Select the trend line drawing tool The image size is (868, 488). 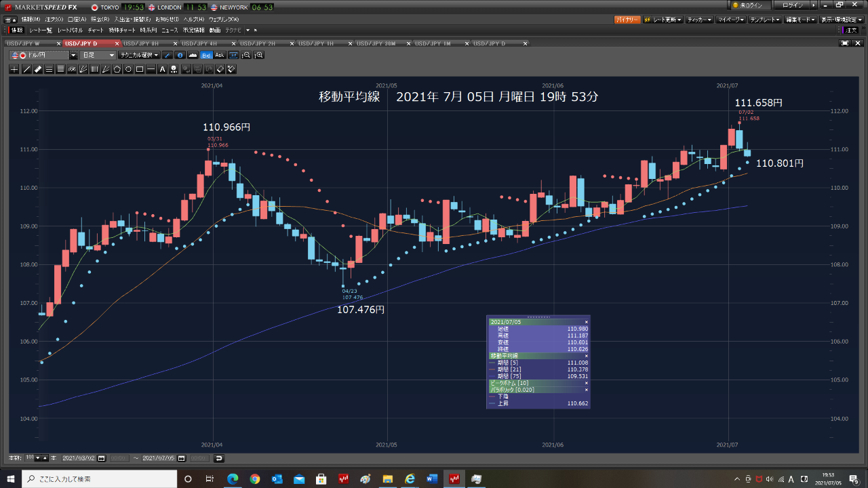(26, 69)
